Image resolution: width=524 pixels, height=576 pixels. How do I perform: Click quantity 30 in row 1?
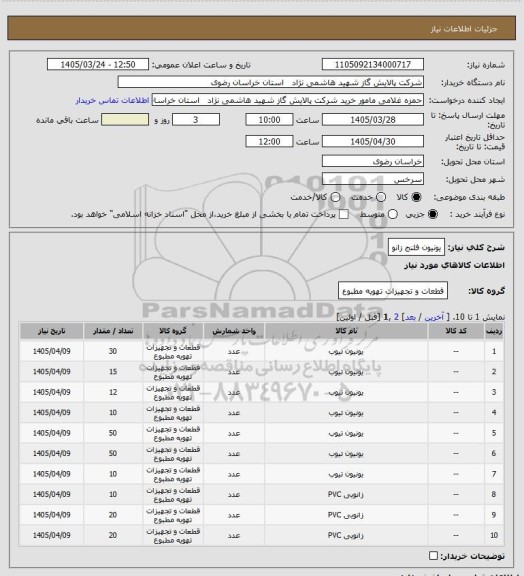coord(113,351)
